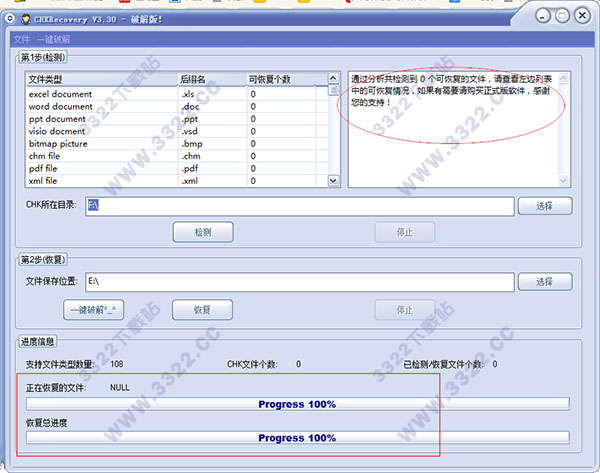This screenshot has width=600, height=473.
Task: Click the CHKRecovery app icon in title bar
Action: pyautogui.click(x=26, y=19)
